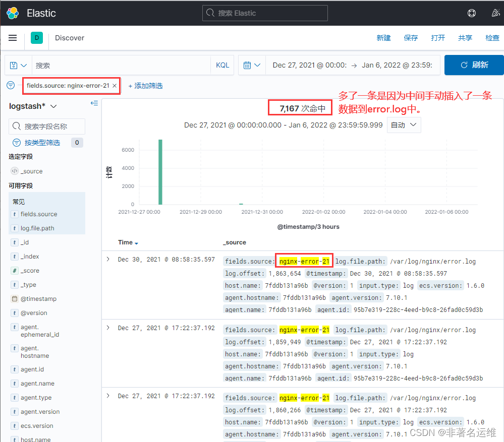This screenshot has height=442, width=504.
Task: Click the fields.source type icon
Action: [15, 214]
